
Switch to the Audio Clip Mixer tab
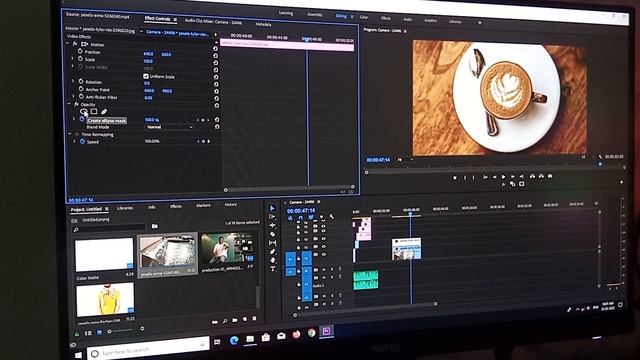(x=213, y=21)
